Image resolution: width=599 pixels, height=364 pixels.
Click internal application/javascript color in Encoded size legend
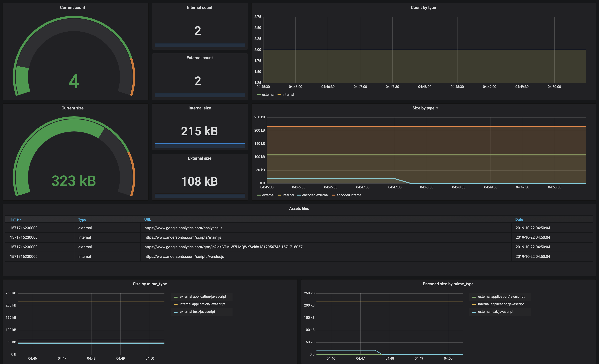point(474,304)
